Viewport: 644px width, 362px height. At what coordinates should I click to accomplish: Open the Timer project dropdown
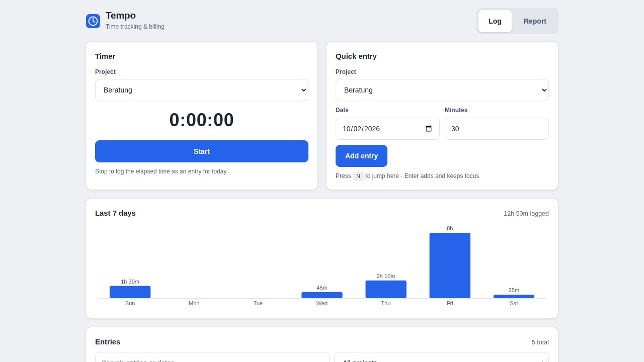(202, 90)
